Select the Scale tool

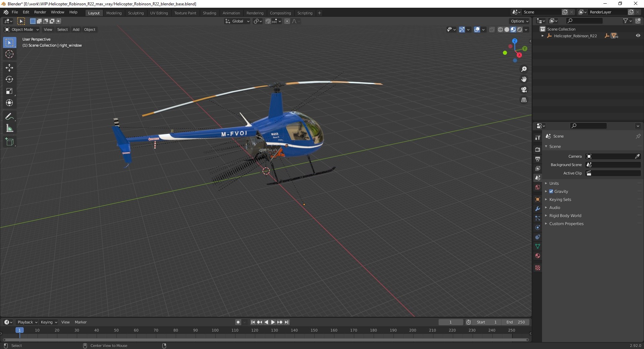coord(9,91)
